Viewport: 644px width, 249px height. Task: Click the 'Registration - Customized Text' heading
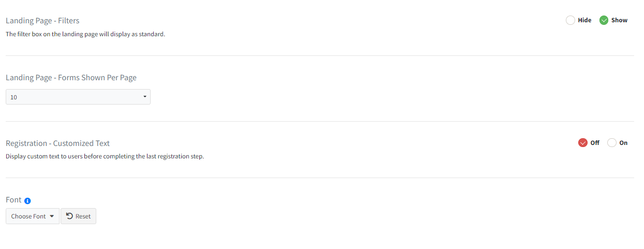(57, 143)
